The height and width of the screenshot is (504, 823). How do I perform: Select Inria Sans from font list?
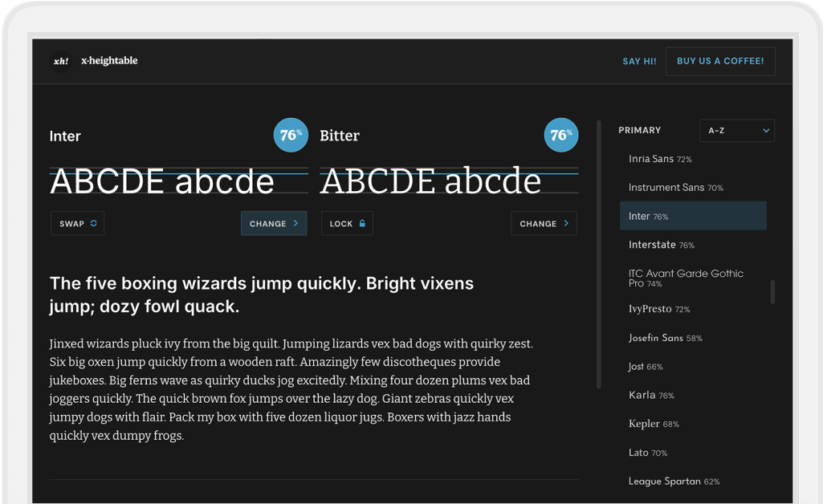[660, 159]
